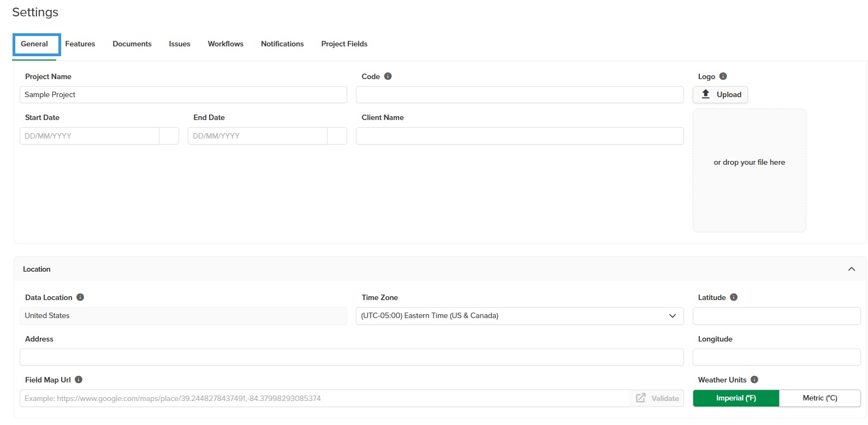868x425 pixels.
Task: Select Imperial (°F) weather units
Action: (x=736, y=398)
